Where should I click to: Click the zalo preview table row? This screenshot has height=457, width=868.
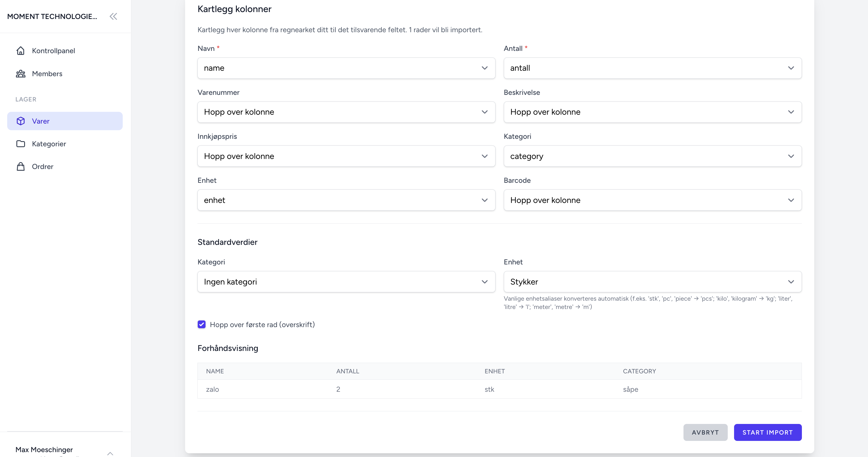tap(499, 389)
